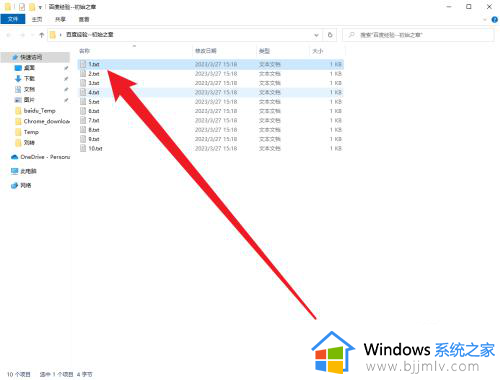
Task: Go back with the back arrow
Action: pos(9,35)
